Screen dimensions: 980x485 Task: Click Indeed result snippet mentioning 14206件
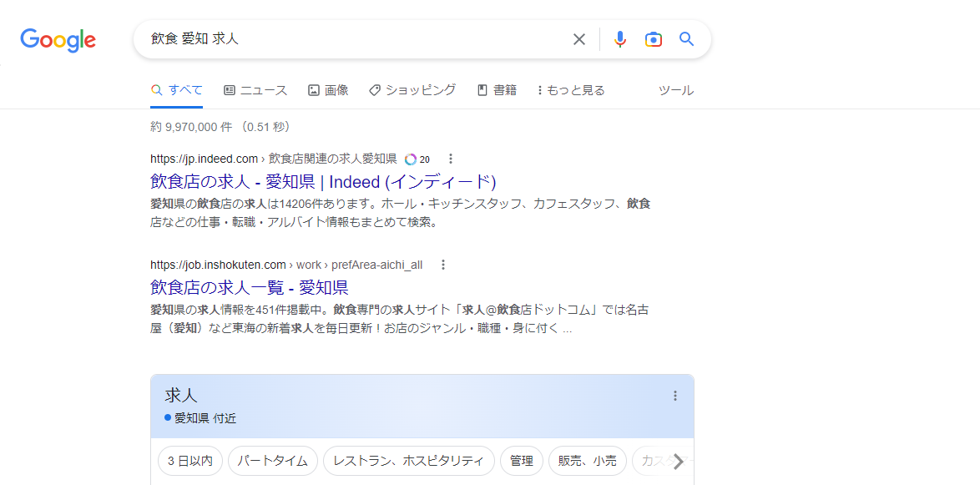pyautogui.click(x=401, y=213)
